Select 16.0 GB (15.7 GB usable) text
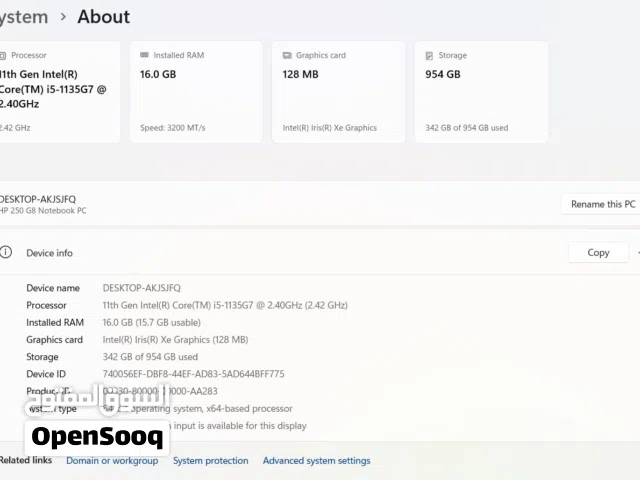The image size is (640, 480). click(x=151, y=322)
